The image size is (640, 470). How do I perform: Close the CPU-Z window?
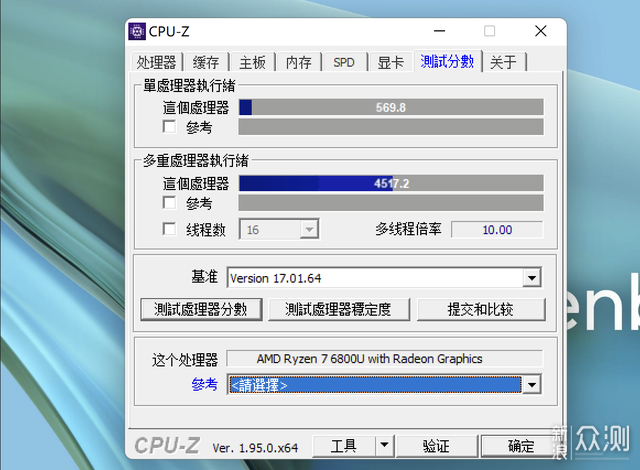point(540,31)
